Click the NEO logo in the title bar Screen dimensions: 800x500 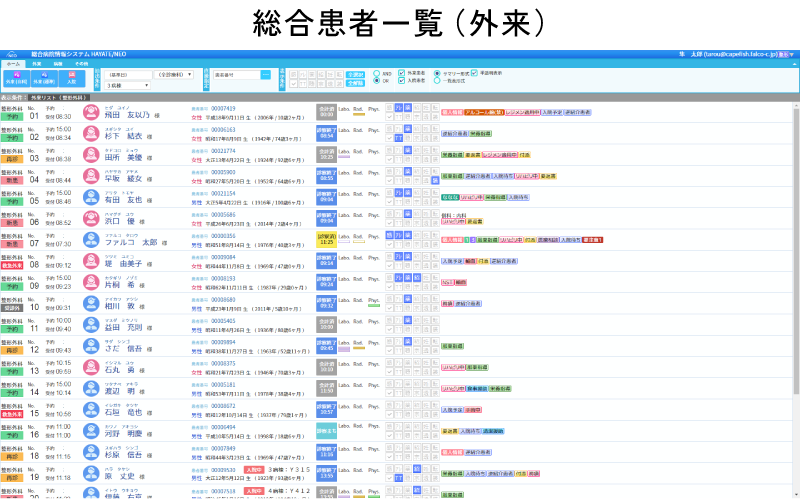coord(11,54)
